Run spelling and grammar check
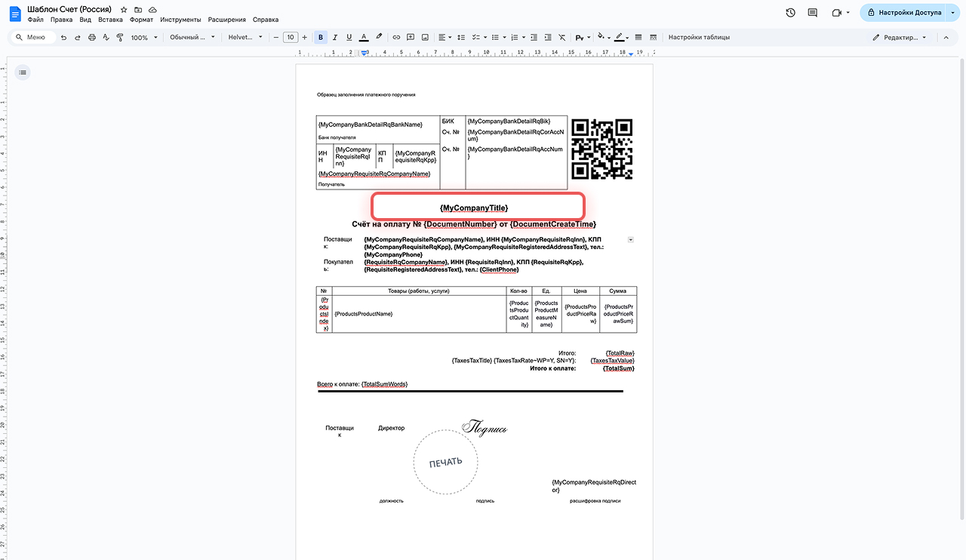The height and width of the screenshot is (560, 966). point(106,37)
